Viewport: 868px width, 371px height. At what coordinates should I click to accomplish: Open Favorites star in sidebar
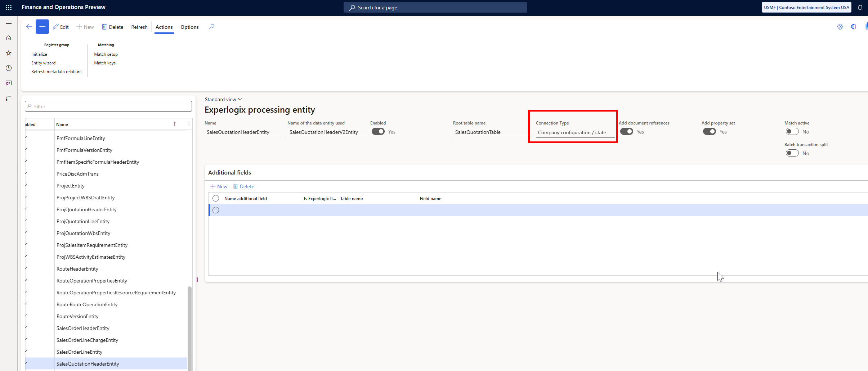pos(9,53)
